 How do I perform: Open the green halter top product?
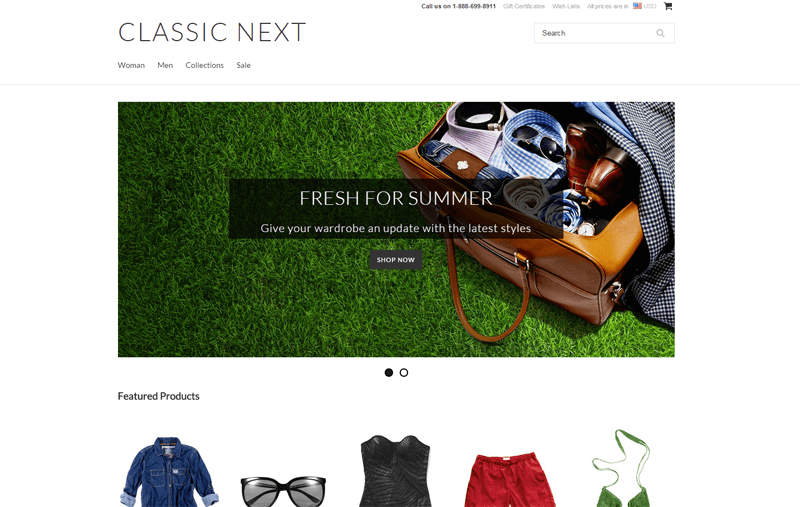tap(621, 468)
